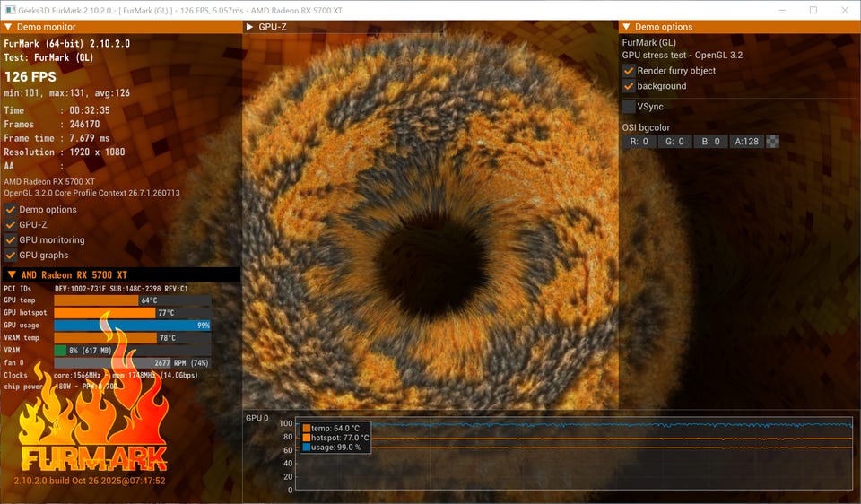Collapse the Demo options panel

(x=626, y=27)
